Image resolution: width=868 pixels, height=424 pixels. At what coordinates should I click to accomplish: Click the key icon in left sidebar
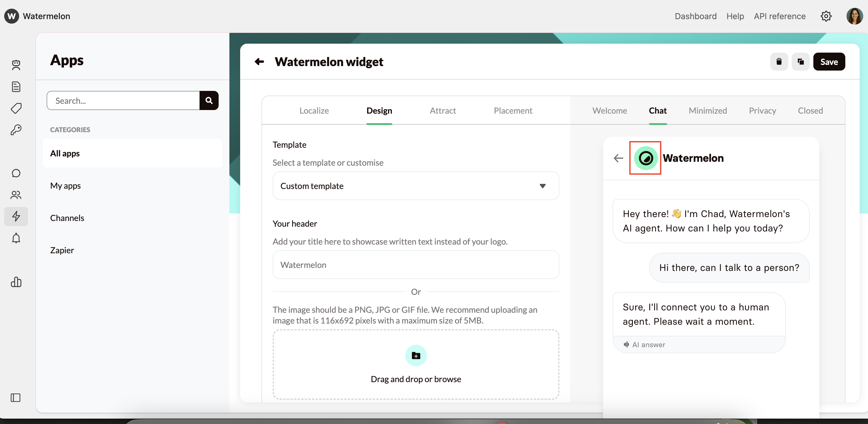point(16,130)
